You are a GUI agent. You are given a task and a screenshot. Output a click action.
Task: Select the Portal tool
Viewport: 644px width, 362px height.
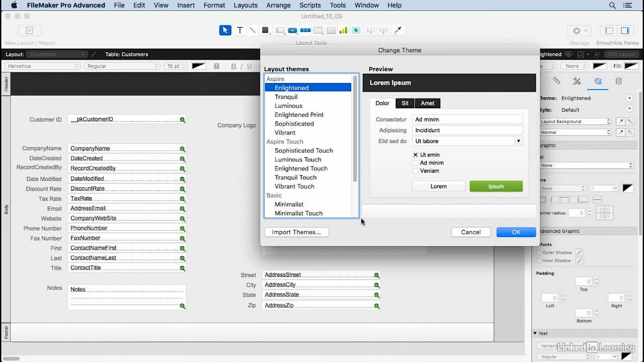pos(332,30)
